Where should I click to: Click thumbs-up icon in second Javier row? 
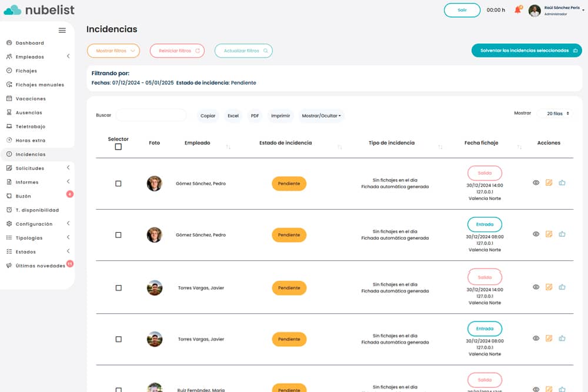click(x=562, y=339)
